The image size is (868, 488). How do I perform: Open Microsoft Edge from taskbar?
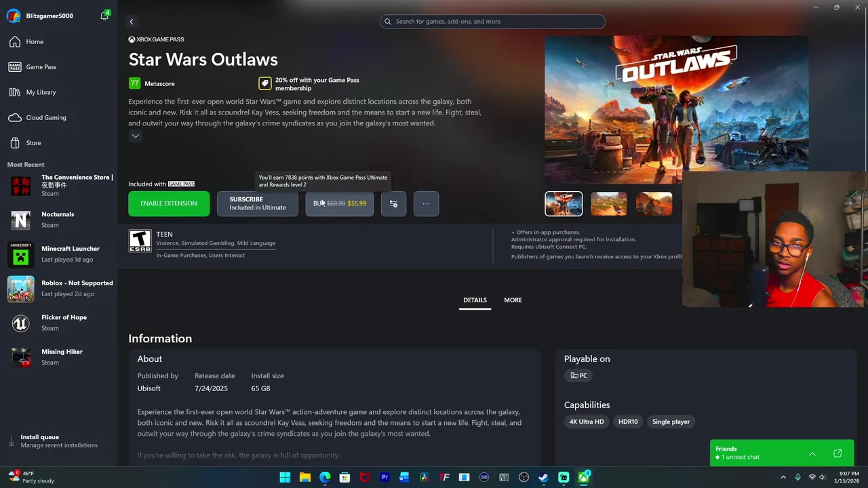coord(325,477)
